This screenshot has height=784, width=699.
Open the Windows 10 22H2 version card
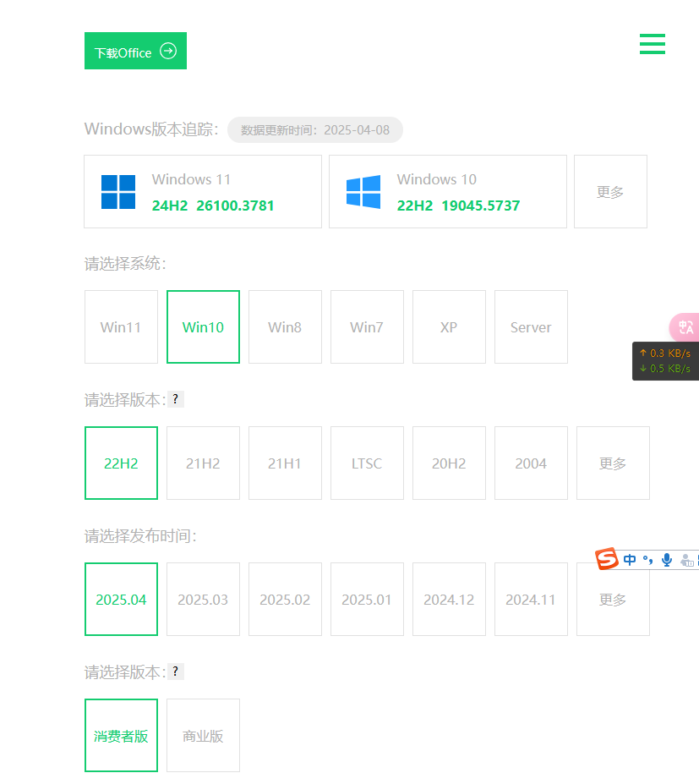(x=448, y=191)
